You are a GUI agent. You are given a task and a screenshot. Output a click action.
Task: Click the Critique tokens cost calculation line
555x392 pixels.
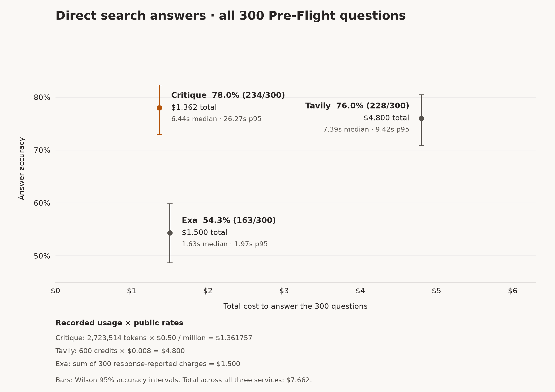154,338
